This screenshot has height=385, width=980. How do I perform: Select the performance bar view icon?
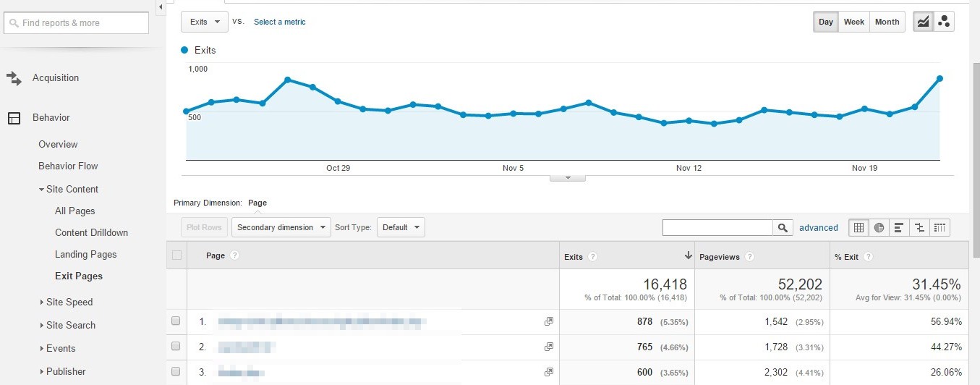click(899, 227)
